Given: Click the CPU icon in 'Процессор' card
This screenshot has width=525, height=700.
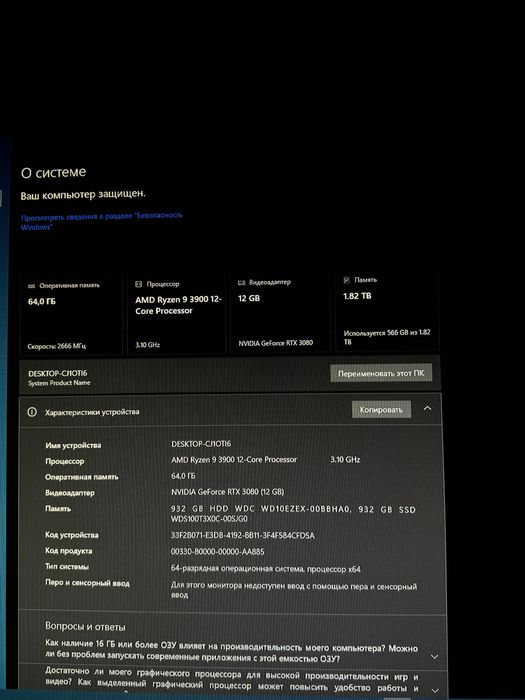Looking at the screenshot, I should [138, 284].
